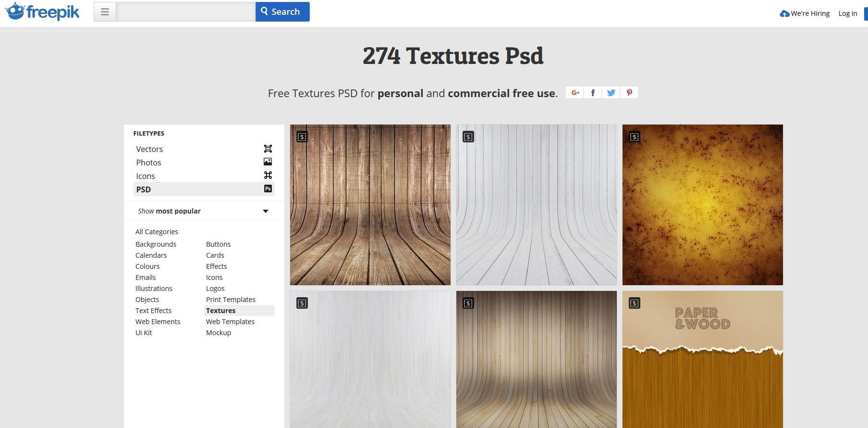Open the golden rusty grunge texture thumbnail
Viewport: 868px width, 428px height.
[703, 205]
